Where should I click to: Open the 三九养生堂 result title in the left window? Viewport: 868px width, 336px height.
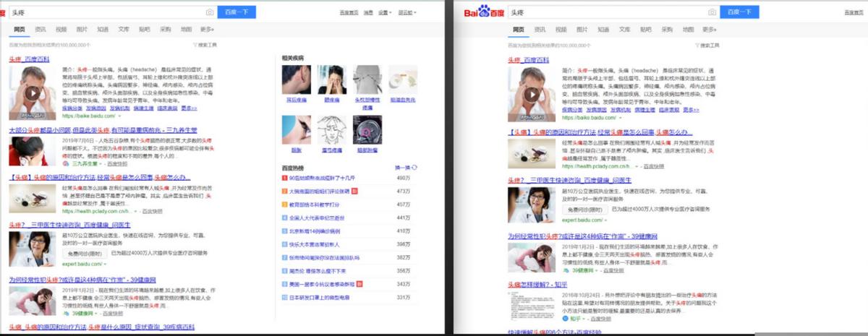coord(103,129)
